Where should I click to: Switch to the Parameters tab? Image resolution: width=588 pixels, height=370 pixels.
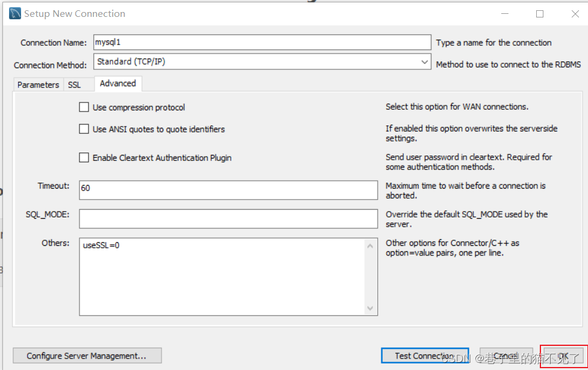point(38,85)
